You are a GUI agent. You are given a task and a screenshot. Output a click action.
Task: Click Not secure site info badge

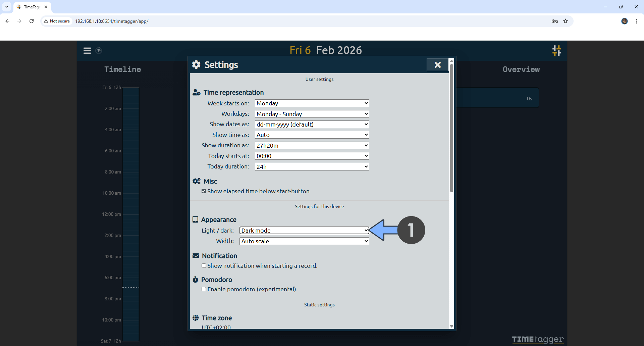tap(57, 21)
